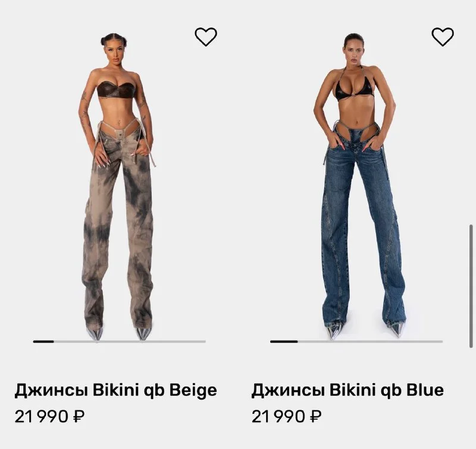This screenshot has height=449, width=476.
Task: Open the Blue denim jeans product photo
Action: click(x=358, y=185)
